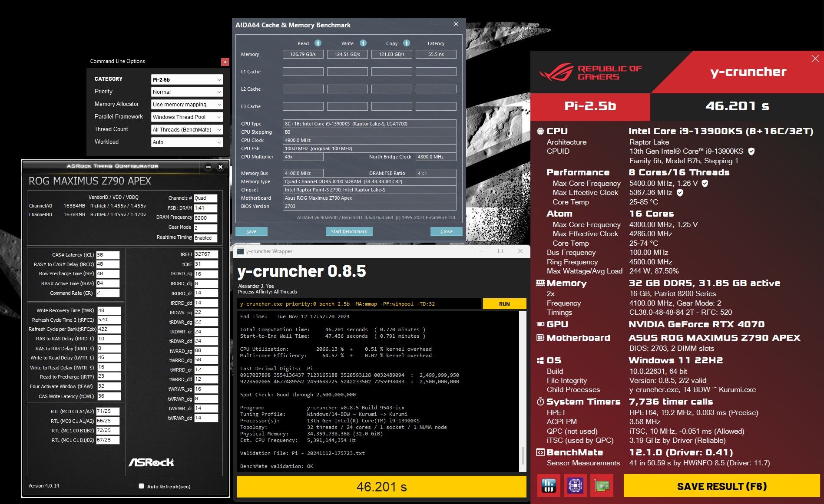Click the Memory section icon in BenchMate
Viewport: 824px width, 504px height.
(540, 283)
